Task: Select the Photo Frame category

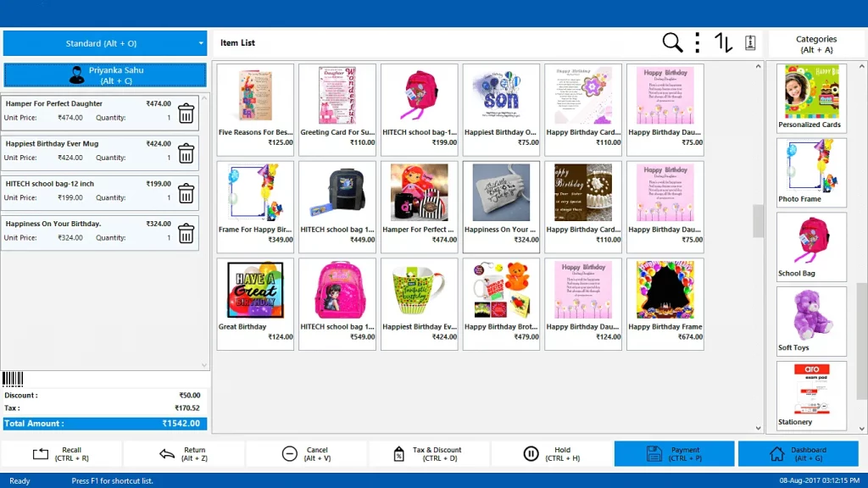Action: pos(811,172)
